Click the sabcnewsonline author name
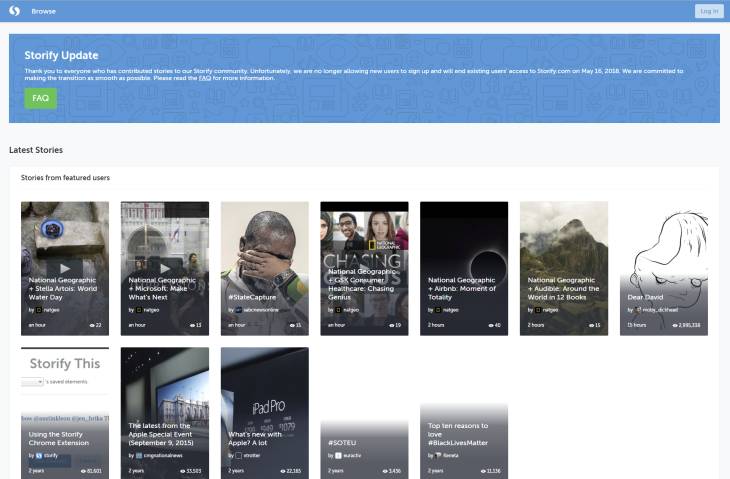This screenshot has width=730, height=479. point(261,310)
